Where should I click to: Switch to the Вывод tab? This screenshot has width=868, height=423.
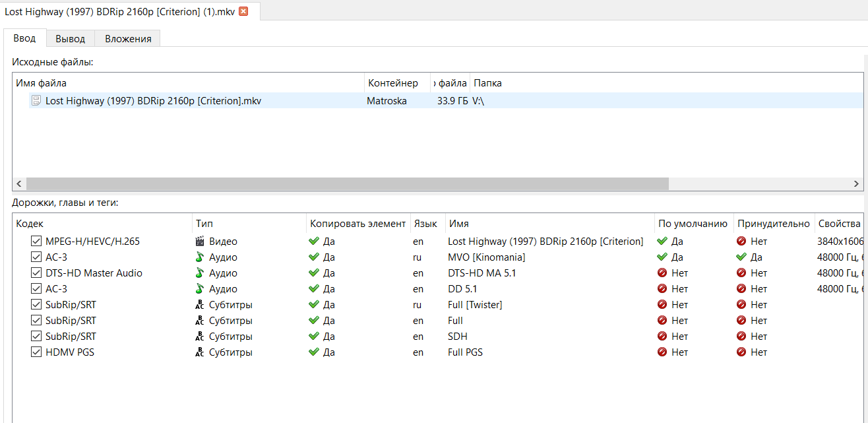click(70, 38)
